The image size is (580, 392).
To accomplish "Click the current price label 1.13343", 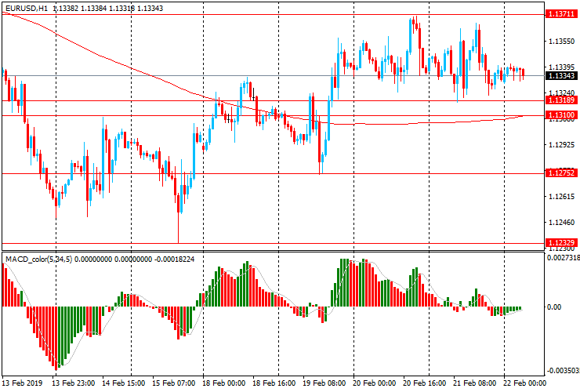I will 561,75.
